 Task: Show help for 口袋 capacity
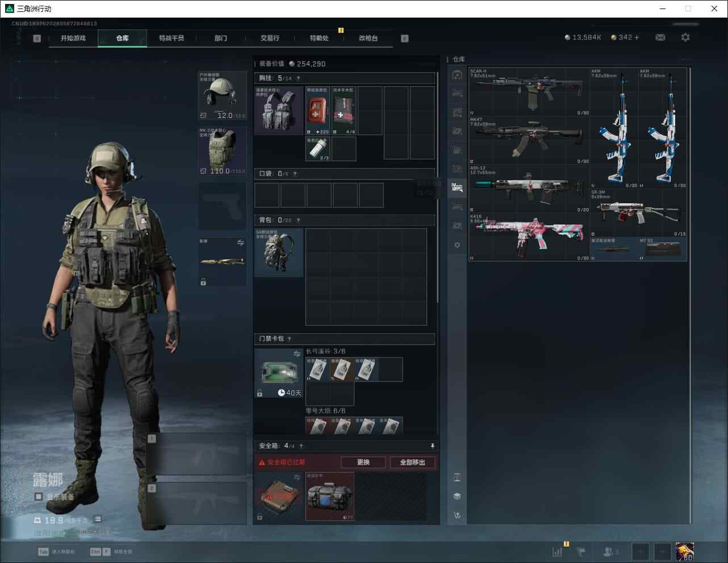pyautogui.click(x=295, y=174)
